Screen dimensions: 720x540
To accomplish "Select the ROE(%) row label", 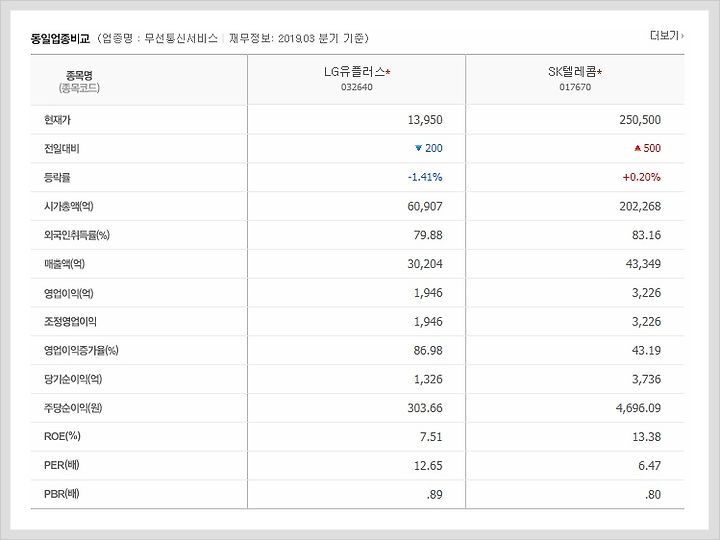I will tap(62, 437).
